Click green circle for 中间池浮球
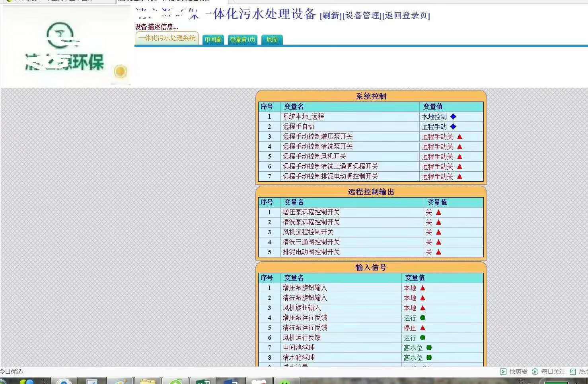 click(429, 348)
